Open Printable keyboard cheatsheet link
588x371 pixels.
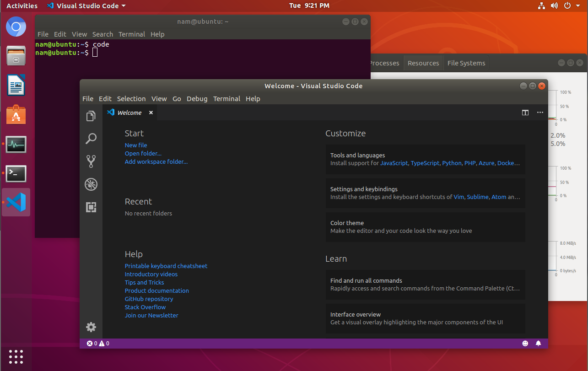coord(166,266)
